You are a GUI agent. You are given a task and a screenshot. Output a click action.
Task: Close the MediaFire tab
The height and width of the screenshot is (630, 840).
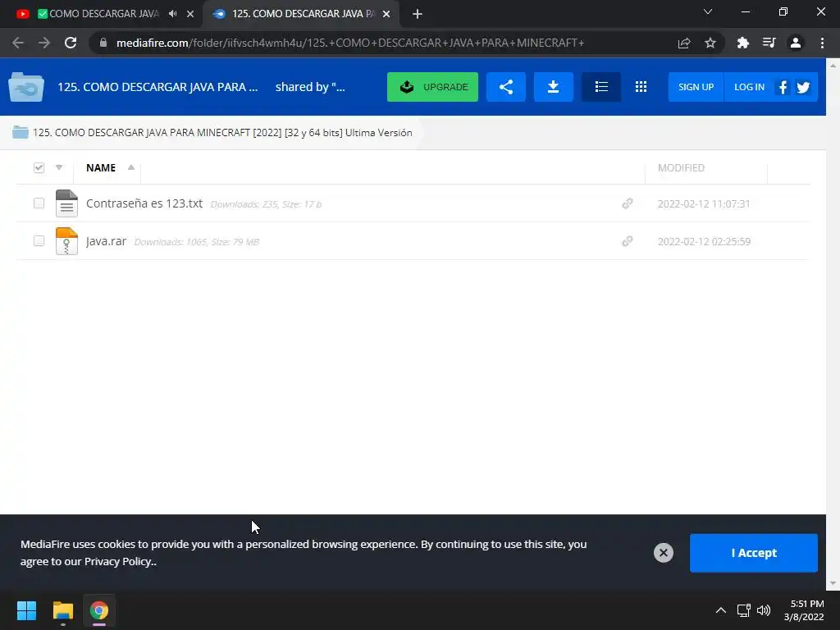[x=386, y=14]
